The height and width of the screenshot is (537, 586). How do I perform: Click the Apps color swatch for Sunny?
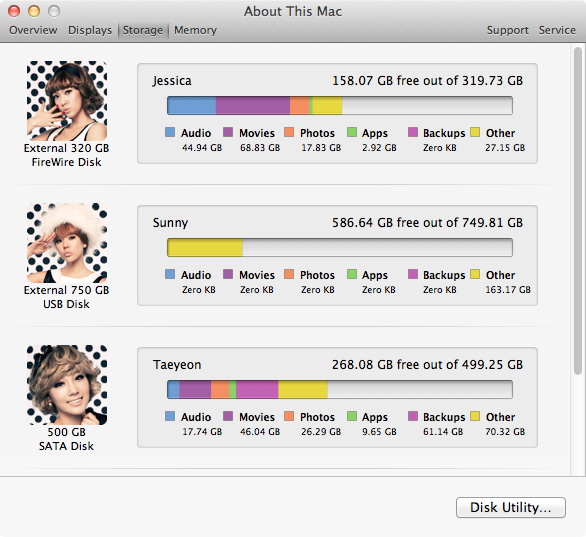352,274
